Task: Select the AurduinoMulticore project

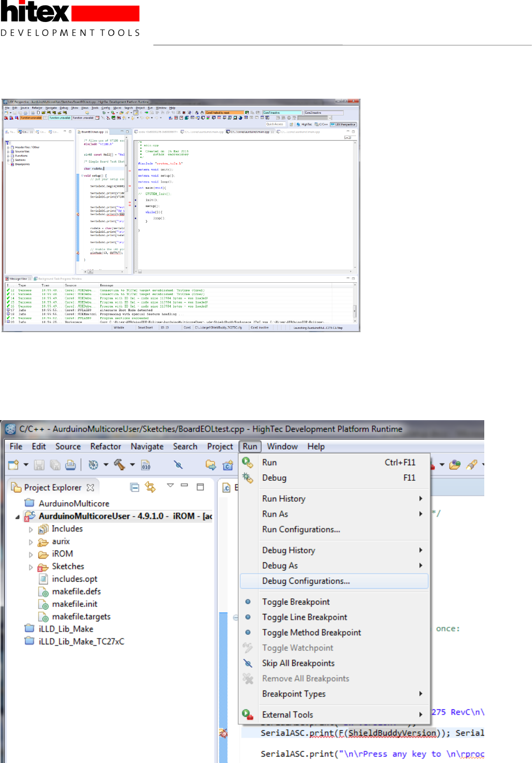Action: pos(74,503)
